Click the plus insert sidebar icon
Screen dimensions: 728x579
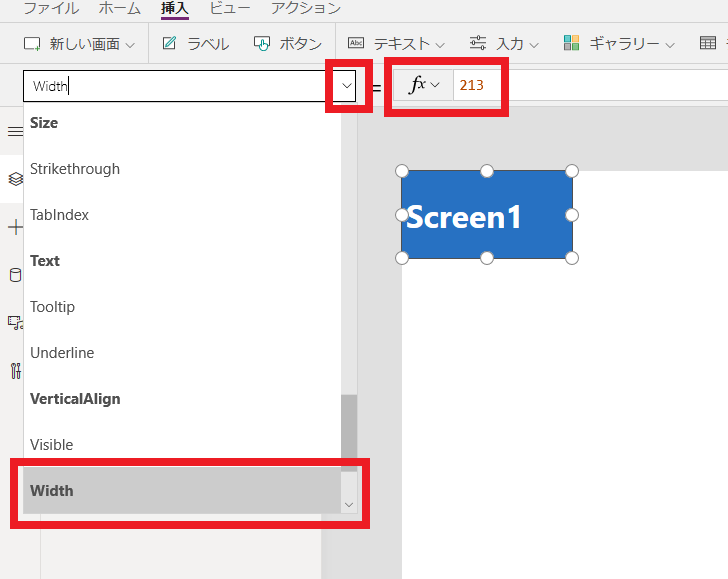coord(15,227)
